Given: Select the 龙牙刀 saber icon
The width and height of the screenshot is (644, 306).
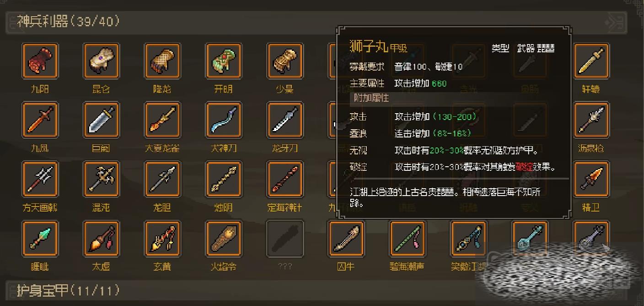Looking at the screenshot, I should click(285, 120).
